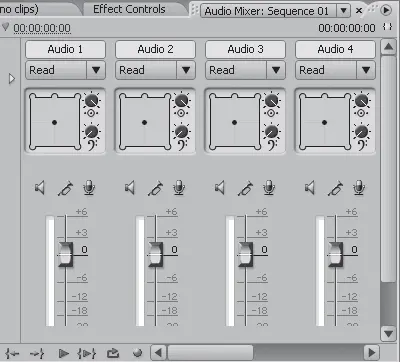This screenshot has height=362, width=400.
Task: Click the duration timecode beside the braces
Action: pos(347,28)
